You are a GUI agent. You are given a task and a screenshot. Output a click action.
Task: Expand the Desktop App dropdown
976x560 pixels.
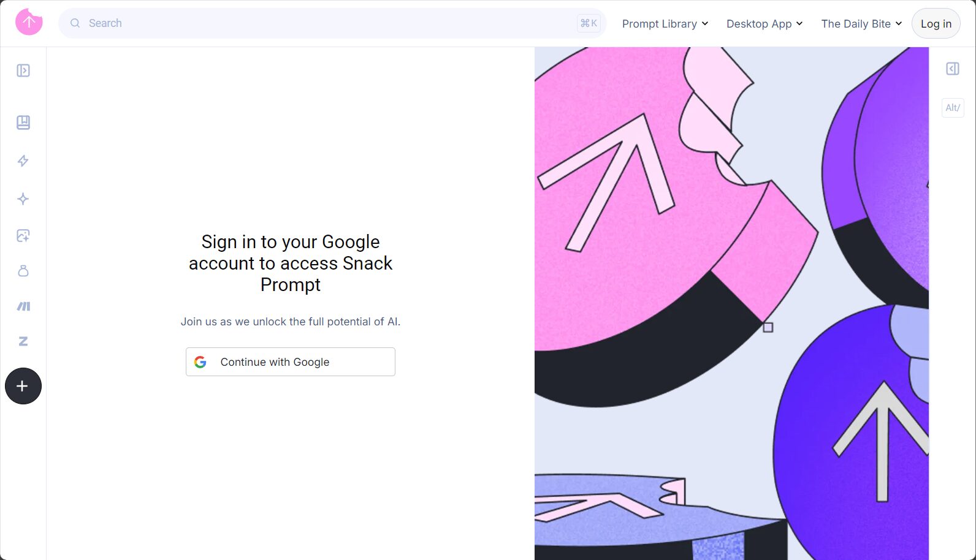click(x=764, y=24)
